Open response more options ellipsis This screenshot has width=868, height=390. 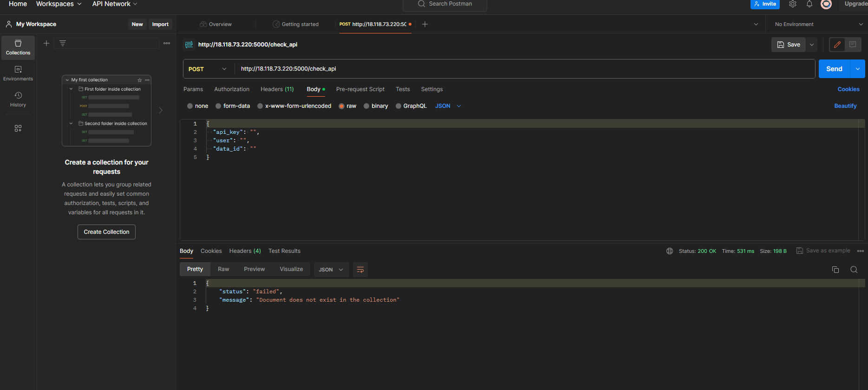pos(861,251)
